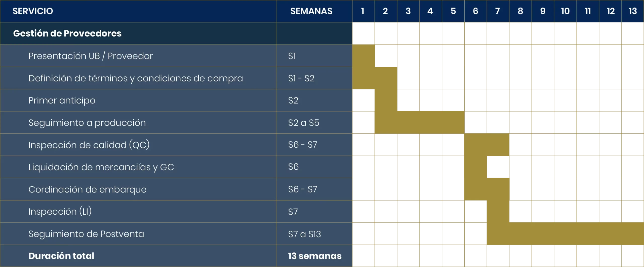Select the Presentación UB / Proveedor row
Screen dimensions: 644x267
click(x=91, y=56)
